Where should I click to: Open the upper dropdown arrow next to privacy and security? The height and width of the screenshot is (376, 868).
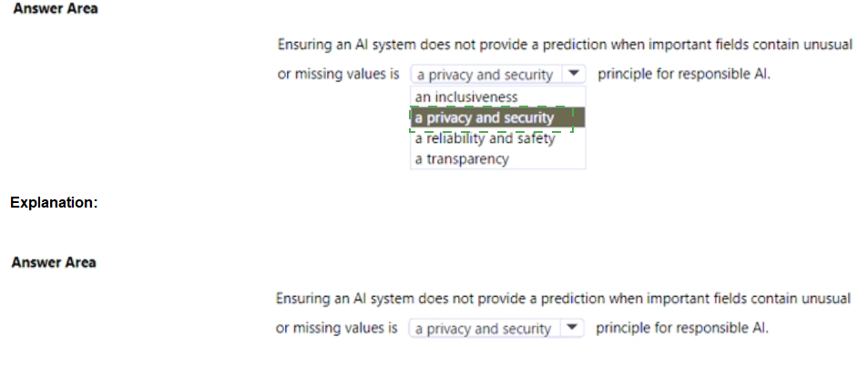point(574,74)
